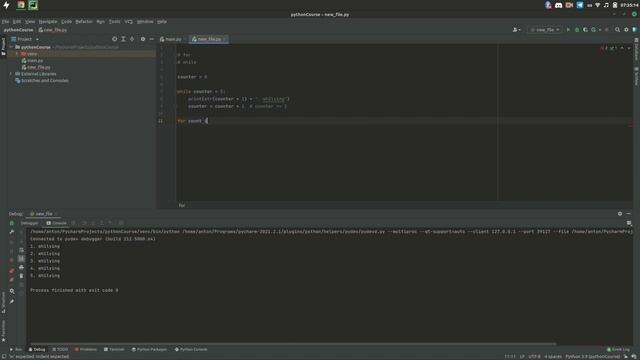Click the pythonCourse breadcrumb
The image size is (640, 360).
18,30
